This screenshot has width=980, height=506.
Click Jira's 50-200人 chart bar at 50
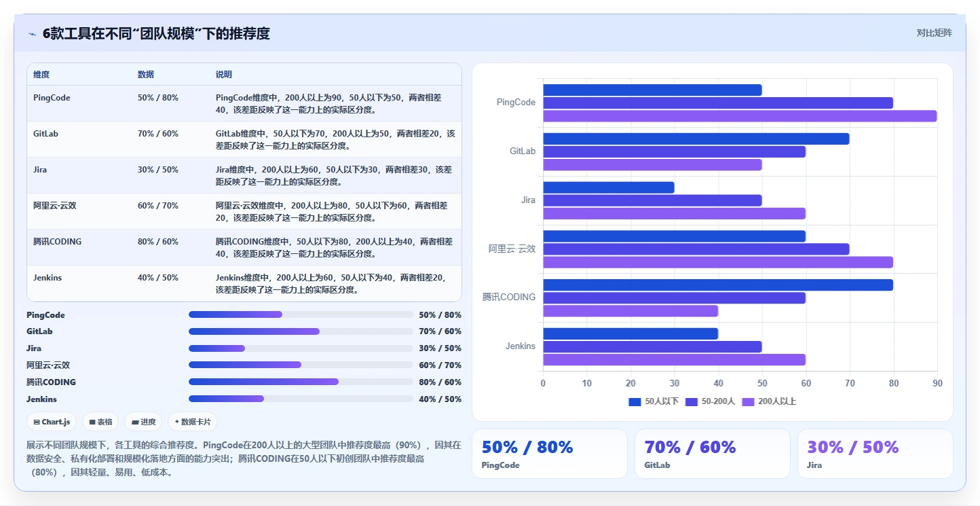[652, 200]
